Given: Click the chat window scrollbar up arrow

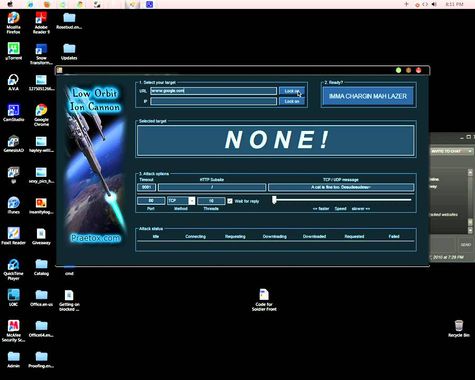Looking at the screenshot, I should (470, 172).
